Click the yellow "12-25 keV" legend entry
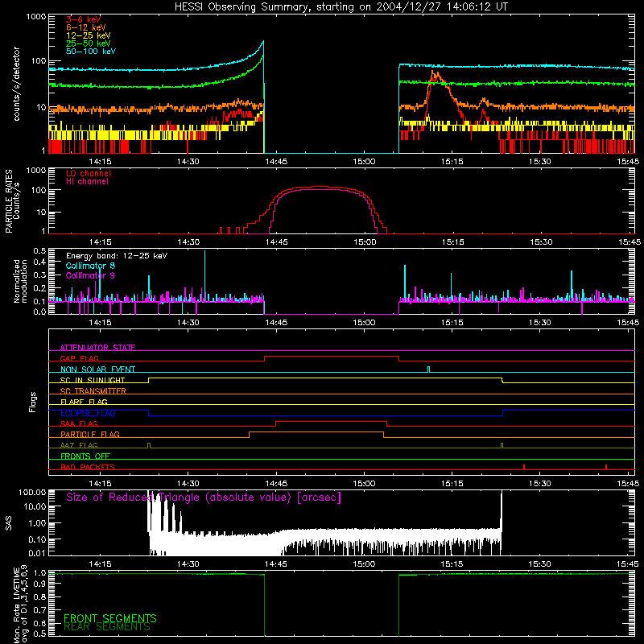 pos(89,35)
